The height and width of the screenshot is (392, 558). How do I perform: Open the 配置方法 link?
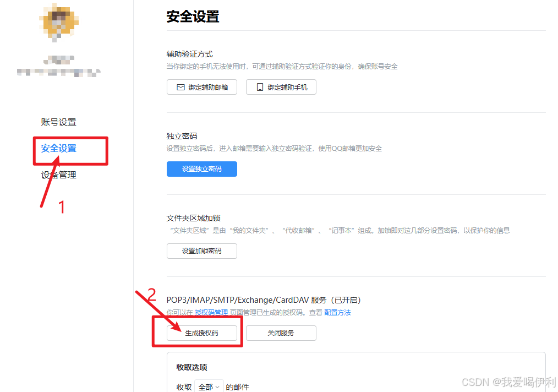pyautogui.click(x=337, y=313)
